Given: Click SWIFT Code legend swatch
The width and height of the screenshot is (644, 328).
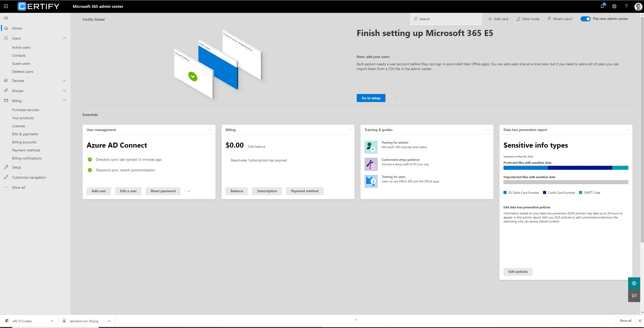Looking at the screenshot, I should click(x=581, y=192).
